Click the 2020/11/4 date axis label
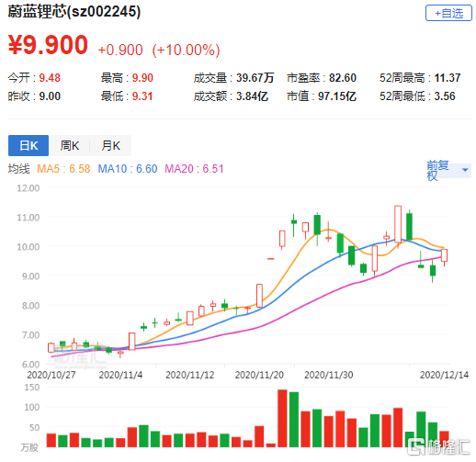The image size is (476, 462). pyautogui.click(x=120, y=375)
